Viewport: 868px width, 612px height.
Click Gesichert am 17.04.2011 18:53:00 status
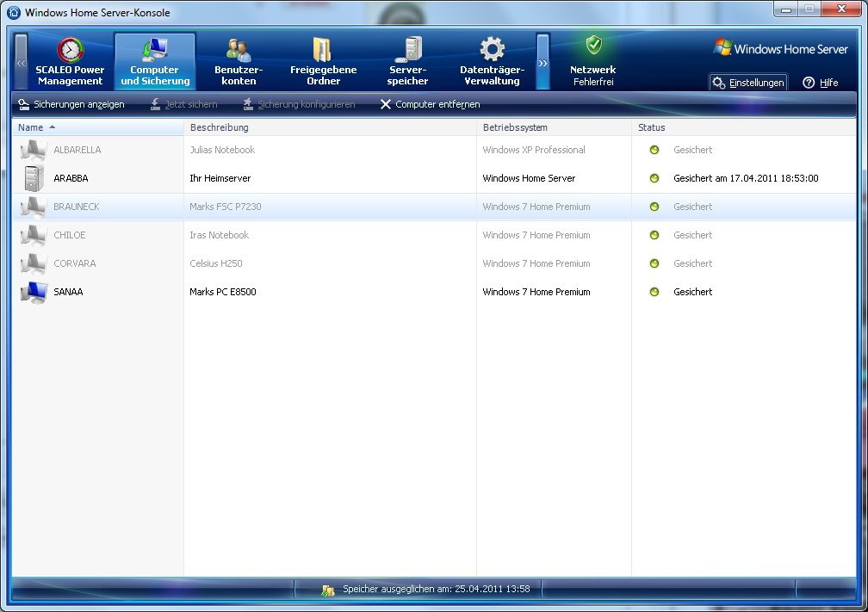coord(746,178)
